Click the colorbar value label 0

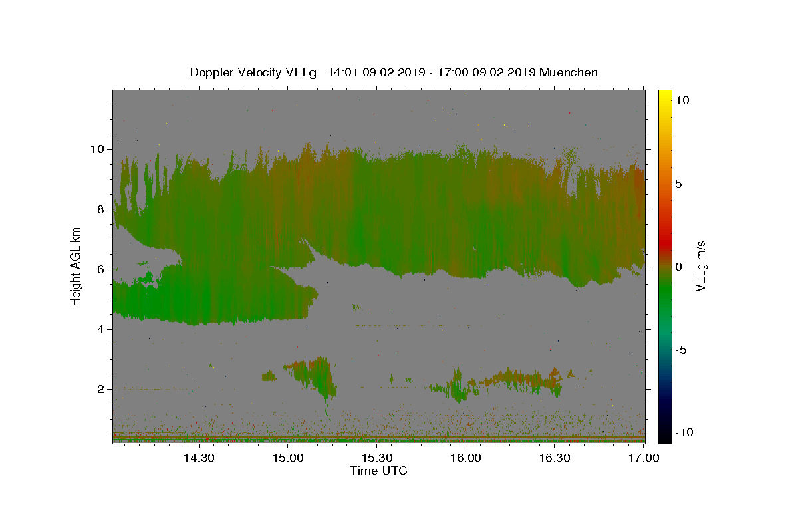tap(678, 266)
